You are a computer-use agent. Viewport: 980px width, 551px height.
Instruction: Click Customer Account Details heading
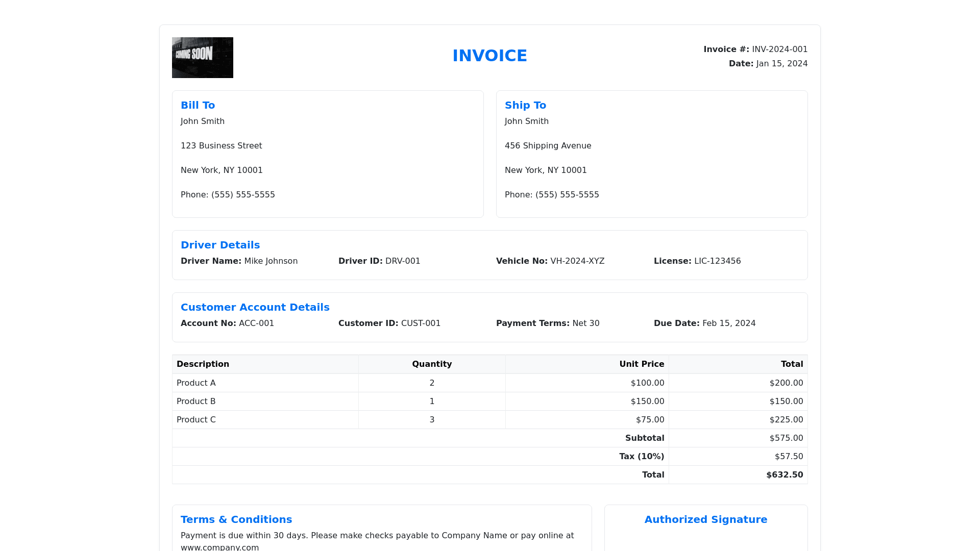pyautogui.click(x=255, y=307)
